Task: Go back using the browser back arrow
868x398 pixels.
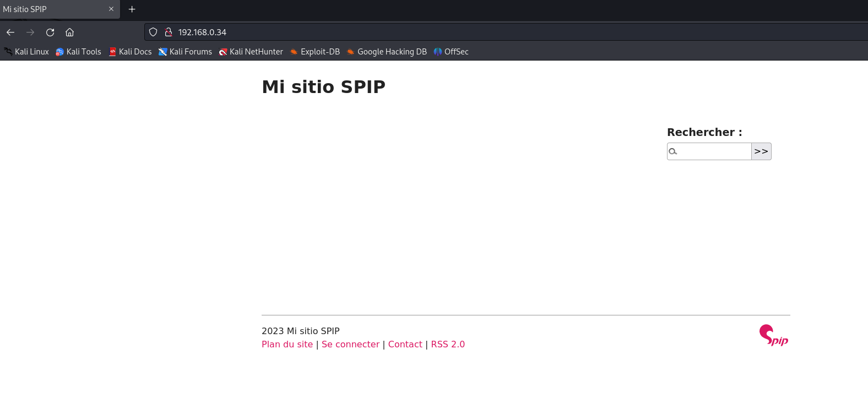Action: [x=10, y=32]
